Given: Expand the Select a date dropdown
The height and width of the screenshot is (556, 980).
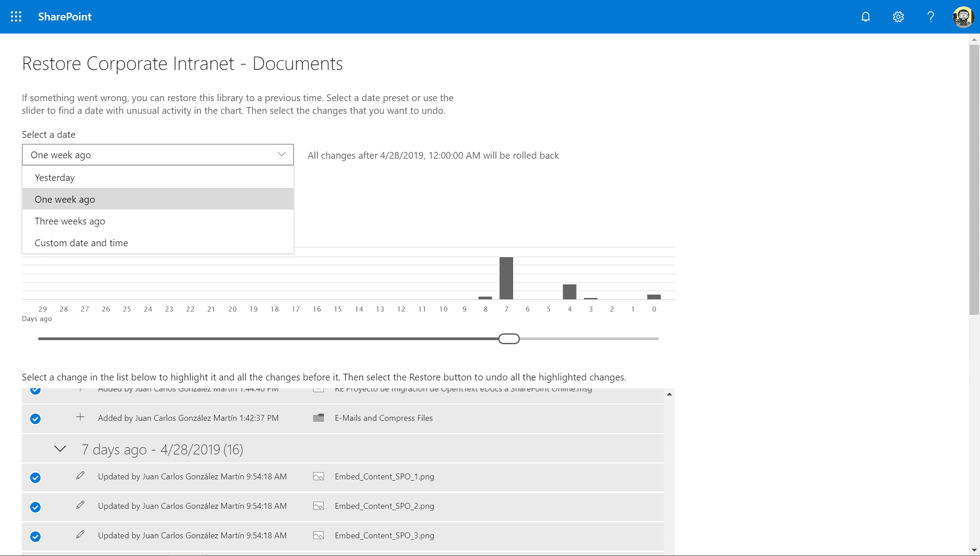Looking at the screenshot, I should pyautogui.click(x=158, y=155).
